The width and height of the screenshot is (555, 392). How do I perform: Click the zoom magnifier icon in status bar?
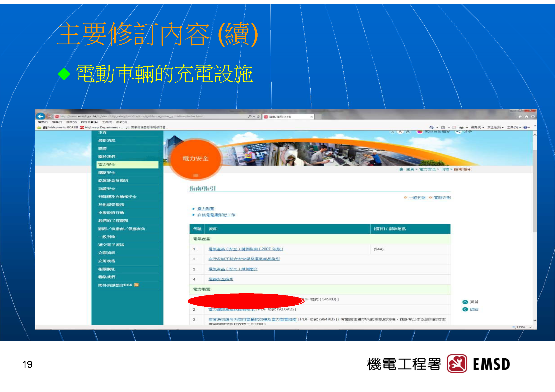pyautogui.click(x=514, y=327)
